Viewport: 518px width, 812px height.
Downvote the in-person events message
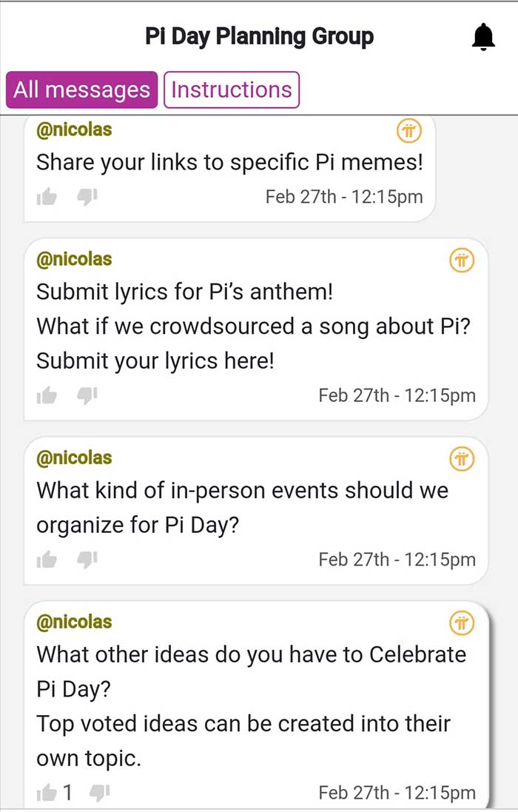click(x=87, y=560)
